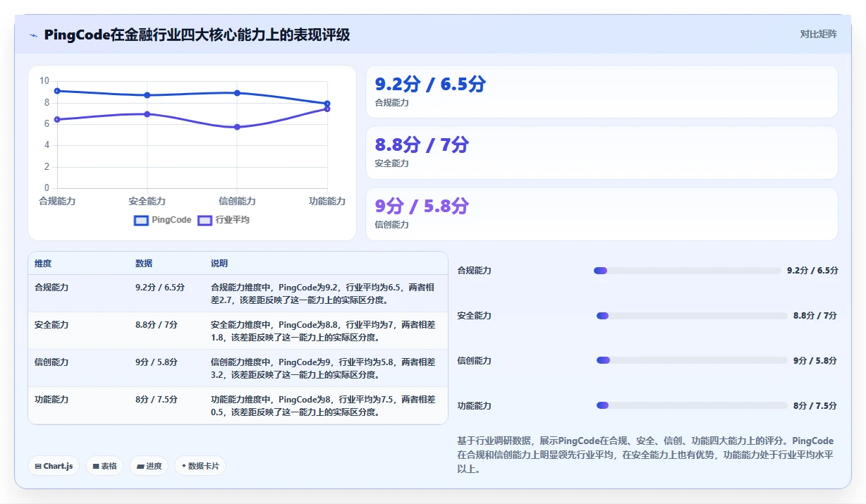Click the 行业平均 data point above 安全能力

(147, 114)
